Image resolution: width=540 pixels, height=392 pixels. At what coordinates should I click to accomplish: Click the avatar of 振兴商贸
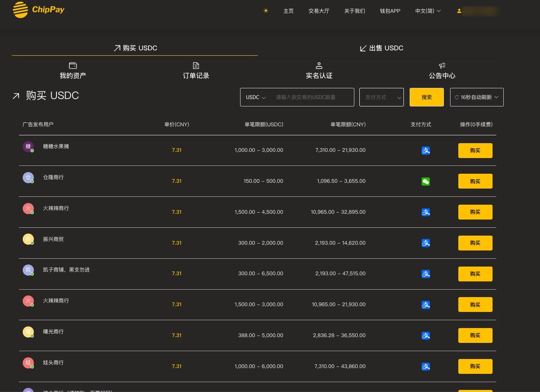(28, 239)
